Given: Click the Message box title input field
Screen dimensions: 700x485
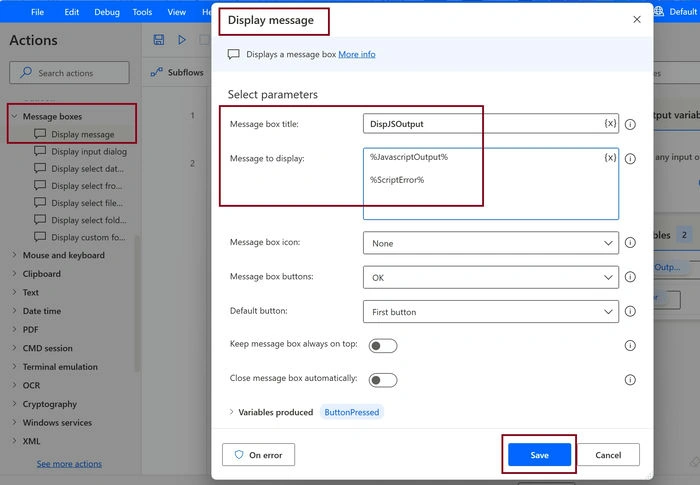Looking at the screenshot, I should (491, 124).
